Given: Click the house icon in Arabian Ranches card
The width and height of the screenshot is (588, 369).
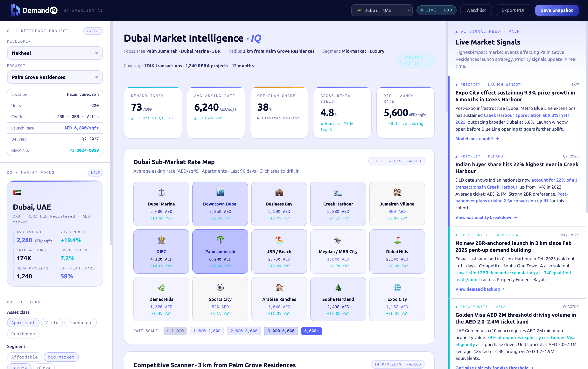Looking at the screenshot, I should pyautogui.click(x=279, y=288).
